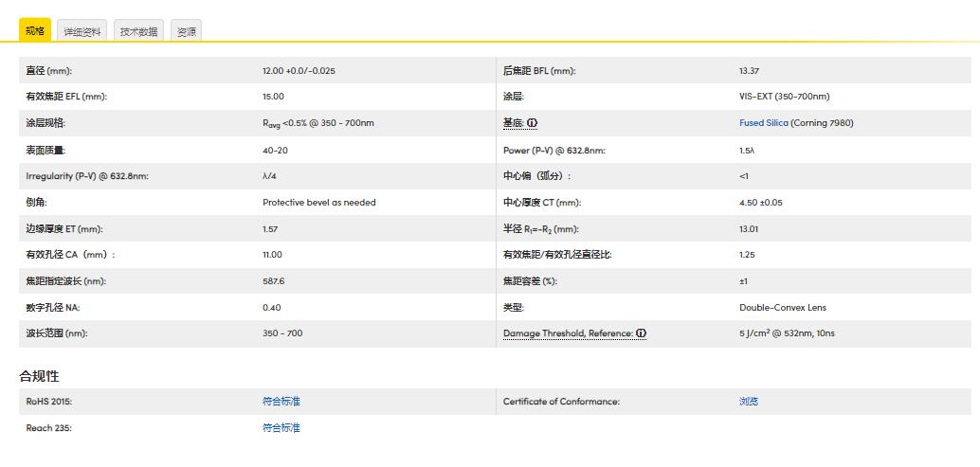The width and height of the screenshot is (980, 467).
Task: Switch to the 规格 tab
Action: point(35,30)
